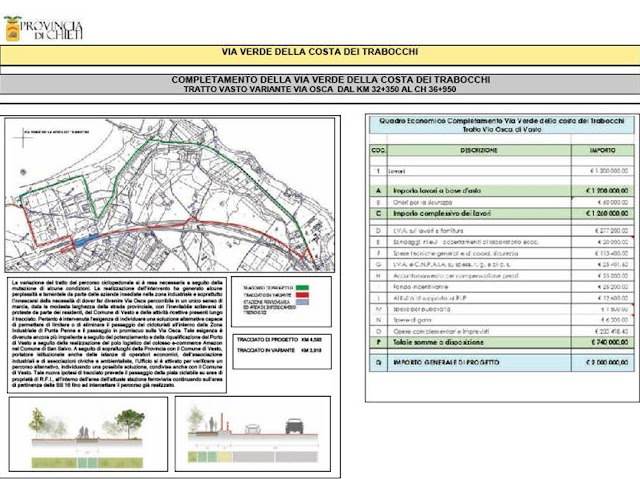Click the Tracciato in Variante KM 3,918 text

pos(279,350)
